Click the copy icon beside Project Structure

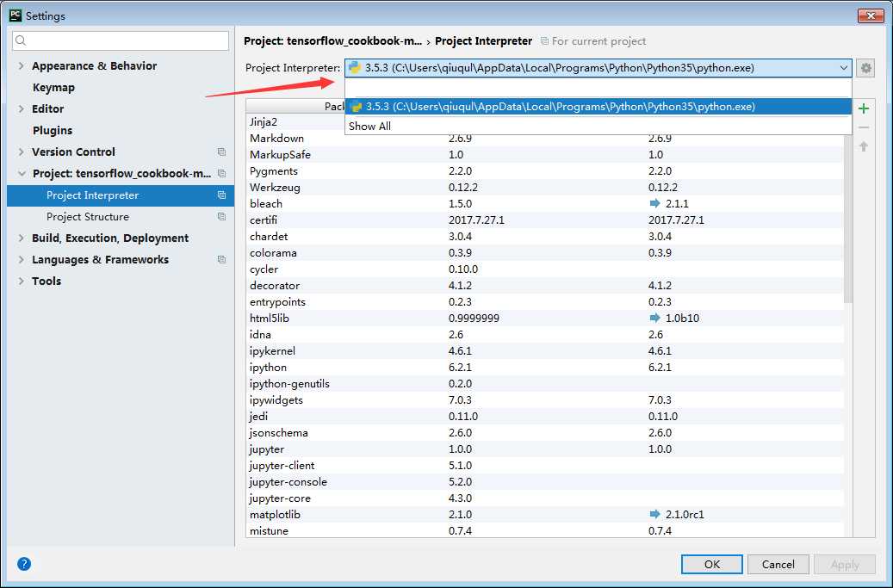point(221,217)
